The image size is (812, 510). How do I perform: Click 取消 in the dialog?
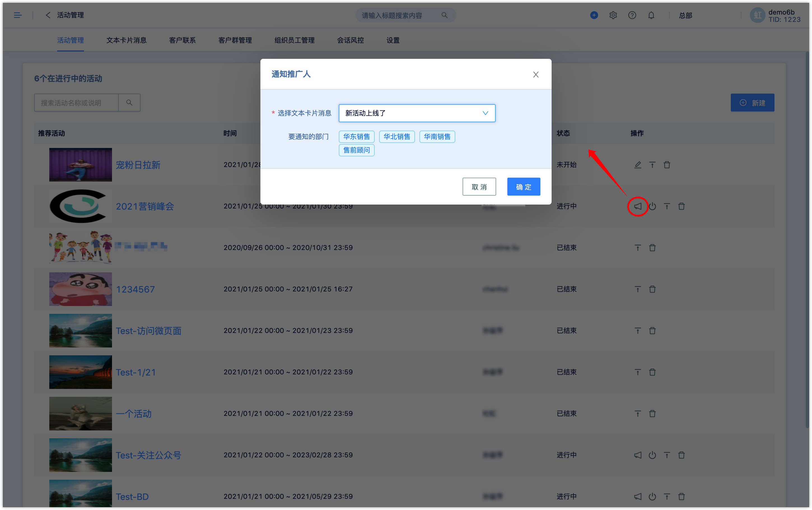[479, 187]
